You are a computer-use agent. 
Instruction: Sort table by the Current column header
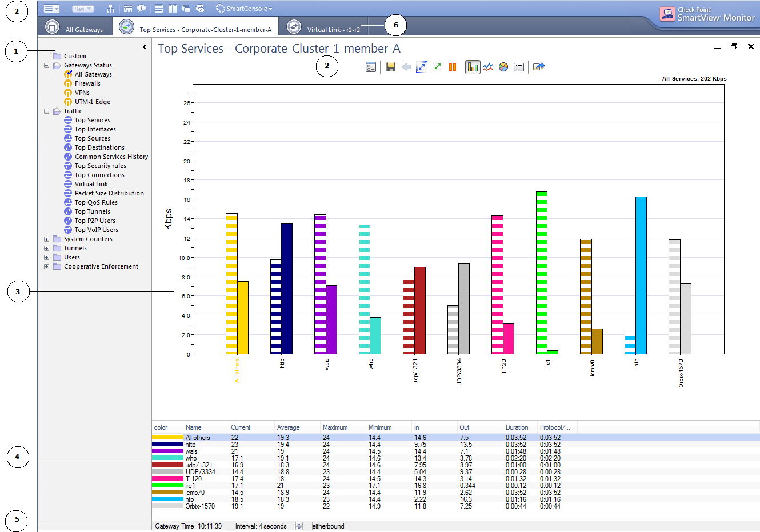tap(251, 427)
